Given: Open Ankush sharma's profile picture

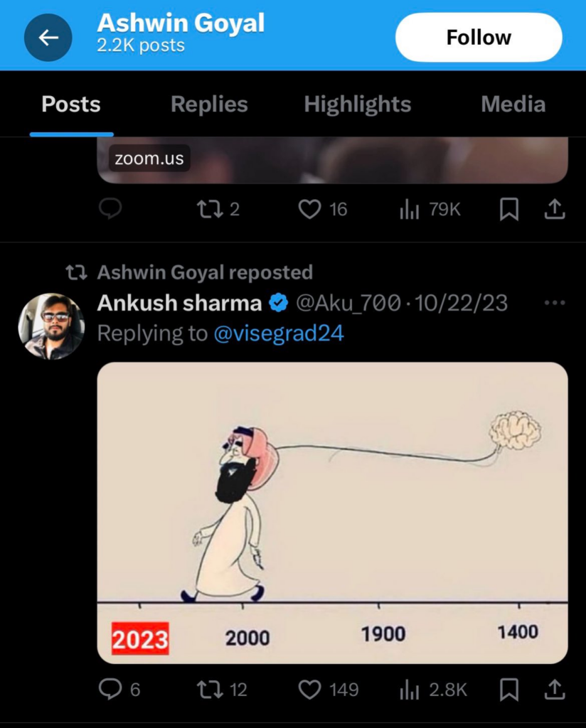Looking at the screenshot, I should tap(50, 326).
